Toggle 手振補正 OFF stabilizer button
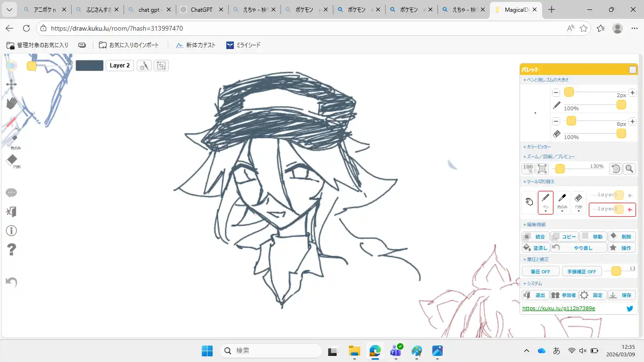Viewport: 644px width, 362px height. pos(581,271)
